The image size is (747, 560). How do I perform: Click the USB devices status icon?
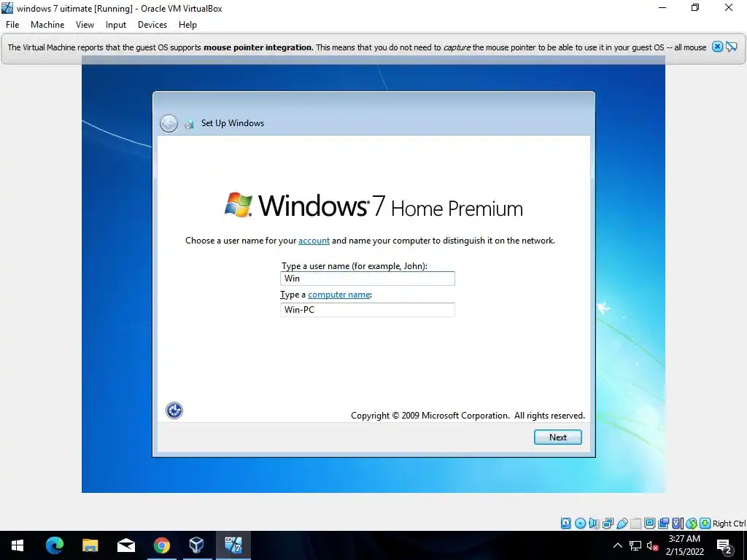622,524
